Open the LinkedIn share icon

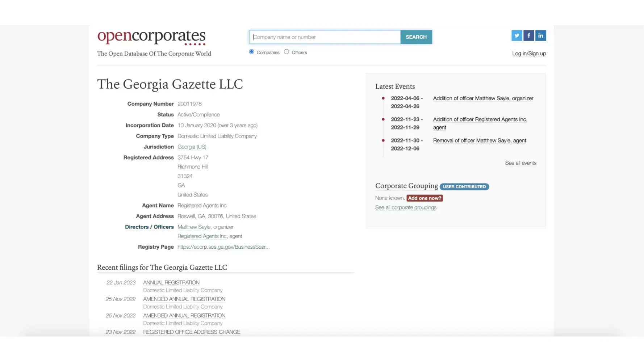point(540,35)
